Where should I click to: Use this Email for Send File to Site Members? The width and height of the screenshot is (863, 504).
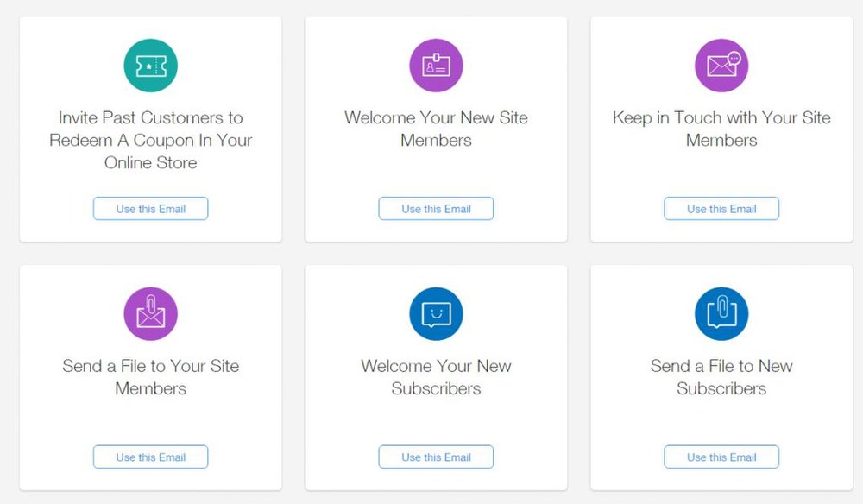(x=150, y=457)
